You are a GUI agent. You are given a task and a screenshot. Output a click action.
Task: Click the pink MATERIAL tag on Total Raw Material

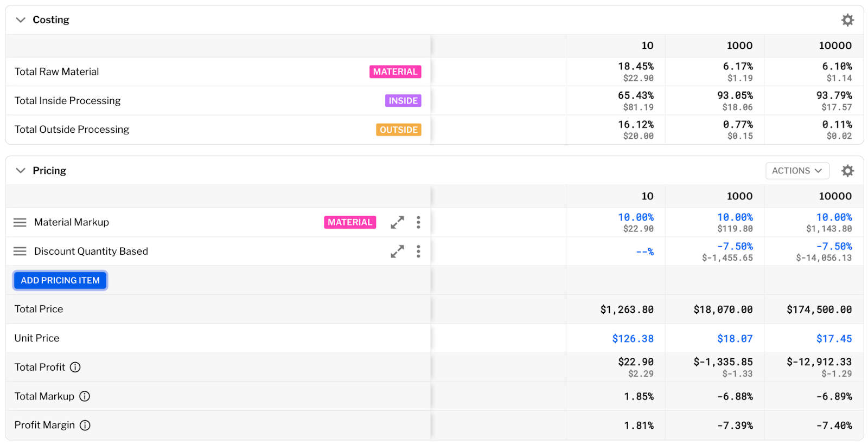coord(395,72)
